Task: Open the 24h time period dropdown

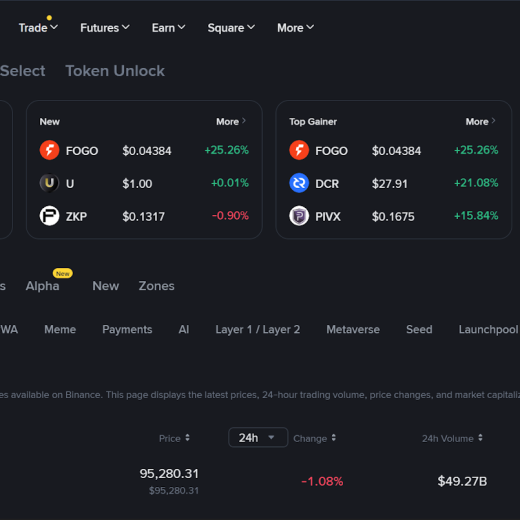Action: pyautogui.click(x=258, y=437)
